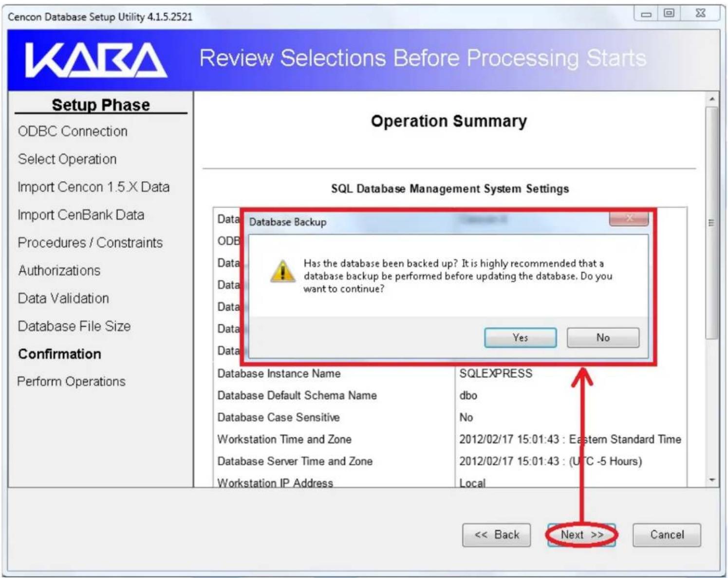Click the Operation Summary heading
This screenshot has height=578, width=728.
pos(449,121)
